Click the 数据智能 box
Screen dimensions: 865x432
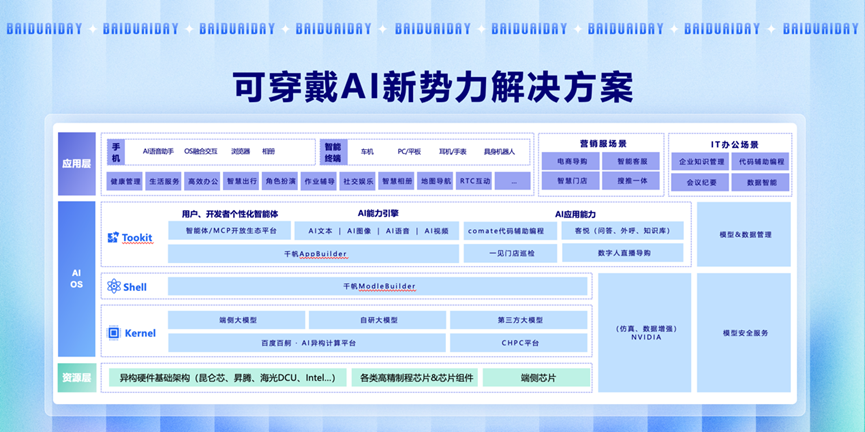(x=761, y=182)
